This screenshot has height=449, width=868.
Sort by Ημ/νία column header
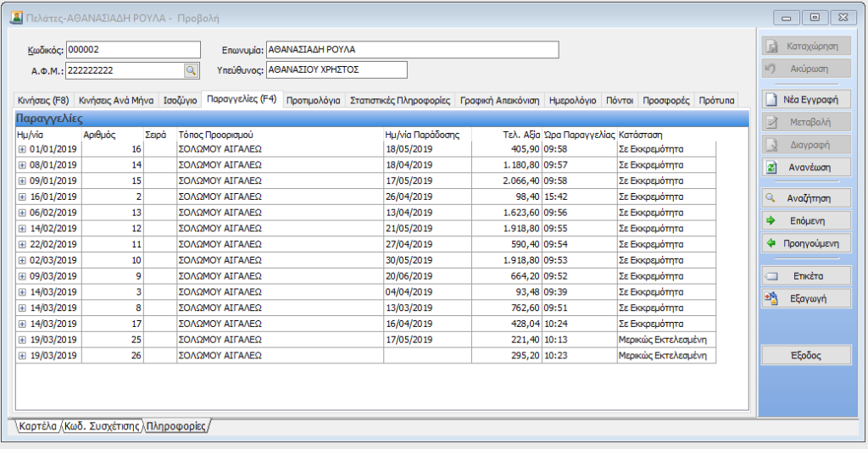(48, 135)
